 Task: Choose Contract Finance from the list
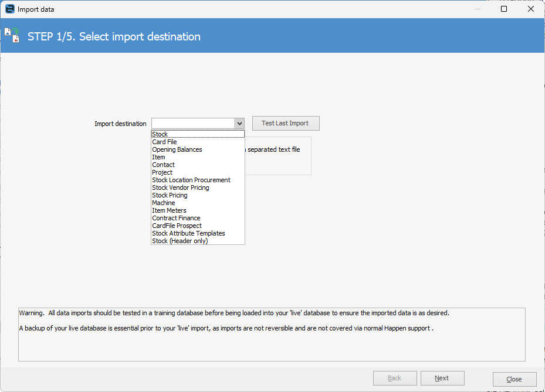(x=177, y=218)
